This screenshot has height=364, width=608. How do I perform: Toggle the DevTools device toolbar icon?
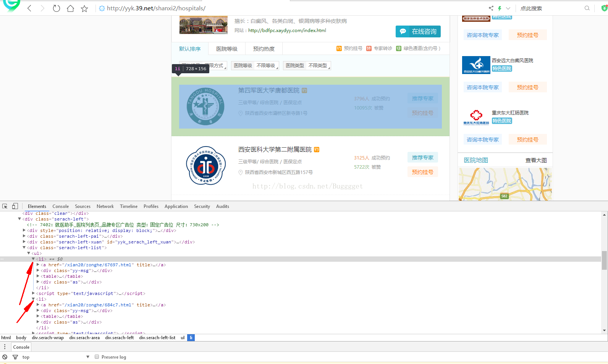tap(15, 206)
